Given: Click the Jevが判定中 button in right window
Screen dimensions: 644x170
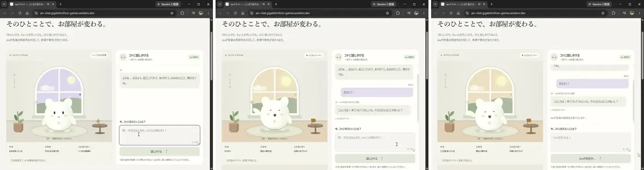Looking at the screenshot, I should click(x=591, y=159).
